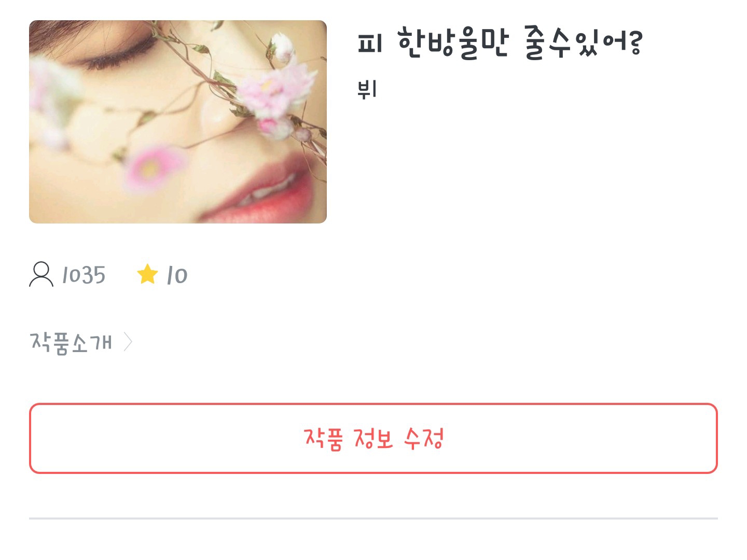The width and height of the screenshot is (747, 560).
Task: Expand 작품소개 with the chevron arrow
Action: (x=128, y=342)
